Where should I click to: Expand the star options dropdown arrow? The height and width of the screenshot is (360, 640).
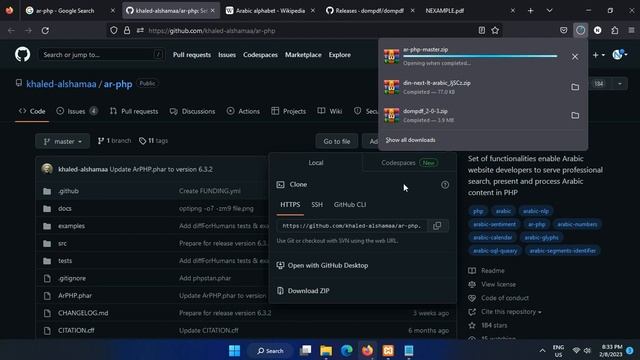tap(620, 84)
